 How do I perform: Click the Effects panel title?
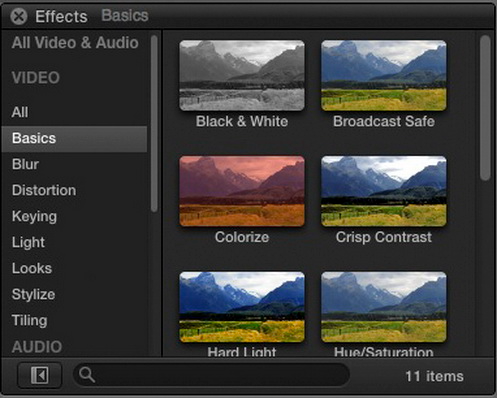(61, 16)
